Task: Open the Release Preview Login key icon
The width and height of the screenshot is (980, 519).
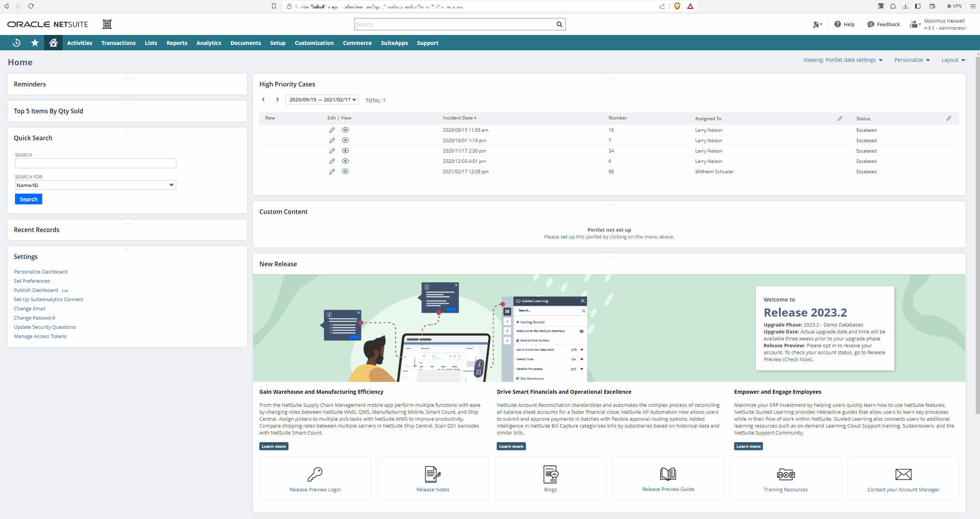Action: click(x=315, y=474)
